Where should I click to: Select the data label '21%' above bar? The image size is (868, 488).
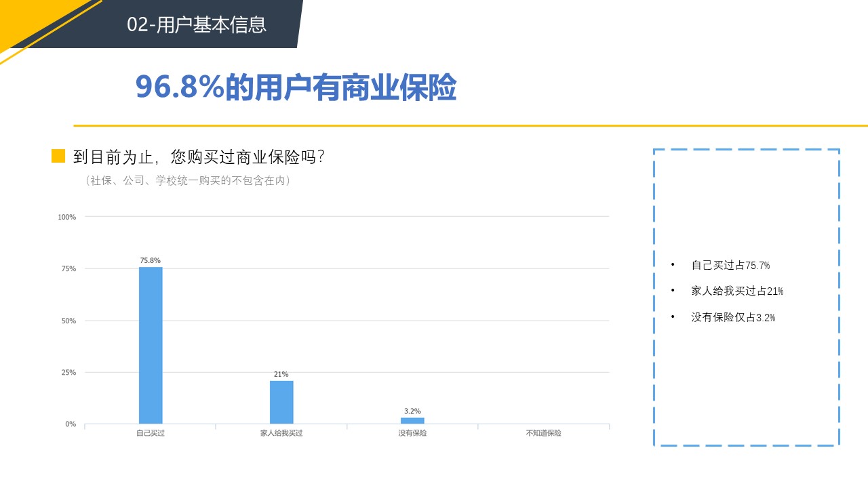(x=281, y=374)
